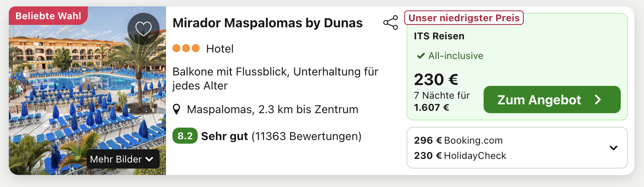Expand the Mehr Bilder image dropdown

tap(122, 159)
